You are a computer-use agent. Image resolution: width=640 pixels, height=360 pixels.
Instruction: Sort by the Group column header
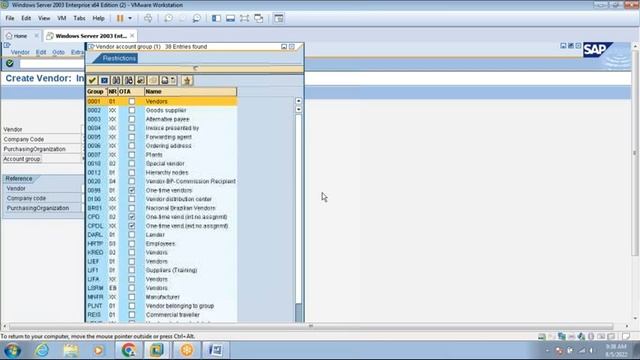[x=96, y=91]
